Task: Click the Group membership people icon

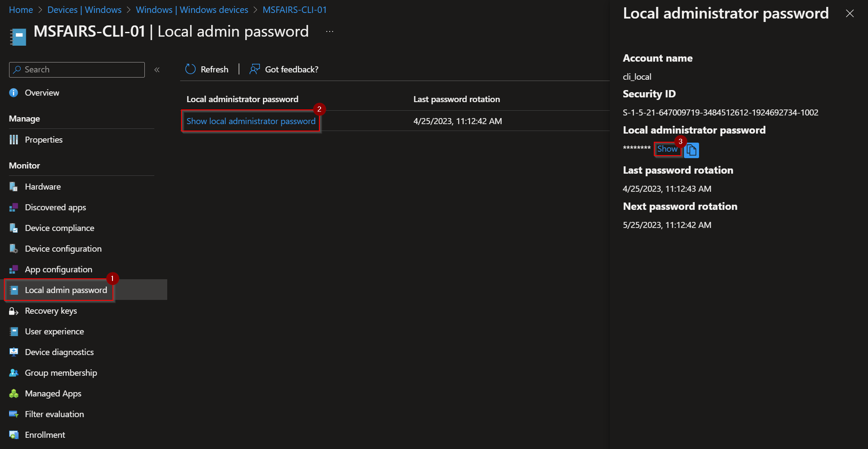Action: pyautogui.click(x=14, y=373)
